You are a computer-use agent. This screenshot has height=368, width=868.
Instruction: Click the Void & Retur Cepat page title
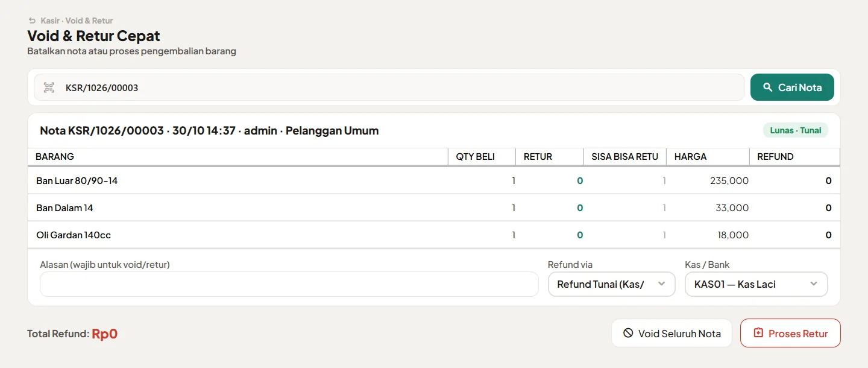click(93, 36)
